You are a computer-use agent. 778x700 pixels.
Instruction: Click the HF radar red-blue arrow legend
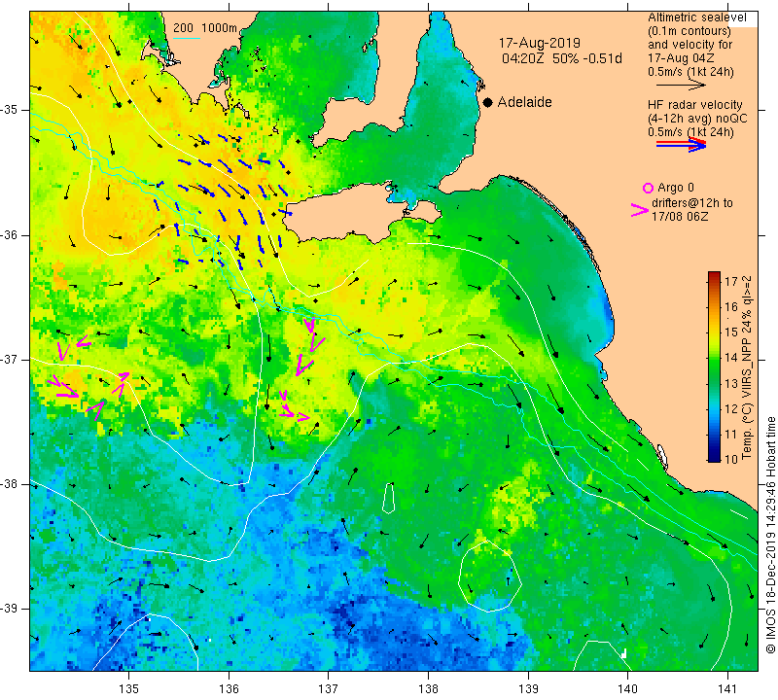click(x=681, y=144)
